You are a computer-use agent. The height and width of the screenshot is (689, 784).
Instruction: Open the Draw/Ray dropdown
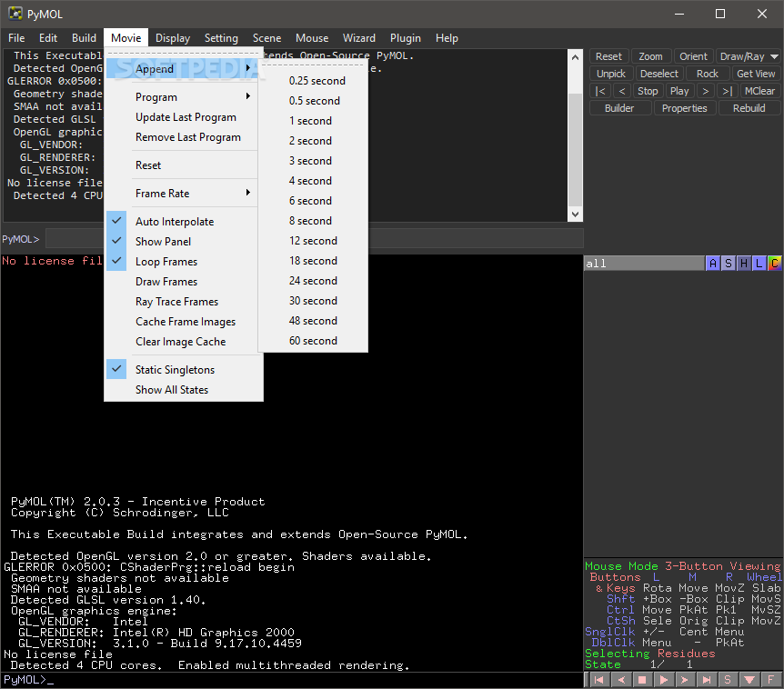click(x=748, y=56)
